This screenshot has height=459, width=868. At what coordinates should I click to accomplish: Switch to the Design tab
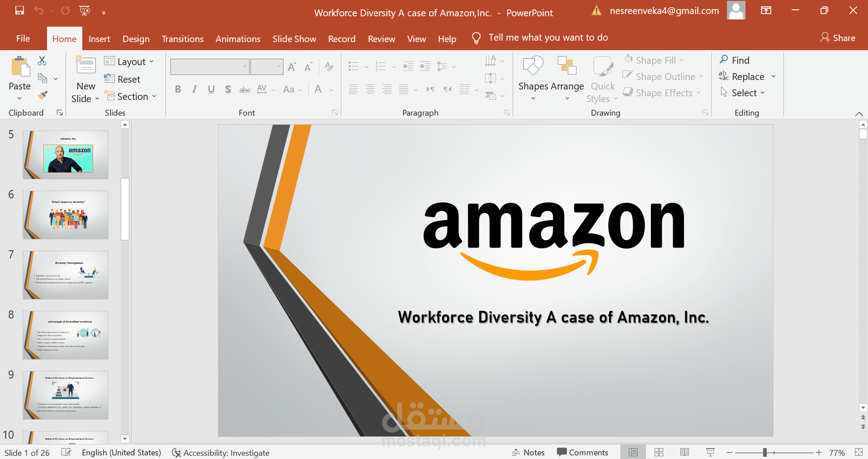[136, 39]
